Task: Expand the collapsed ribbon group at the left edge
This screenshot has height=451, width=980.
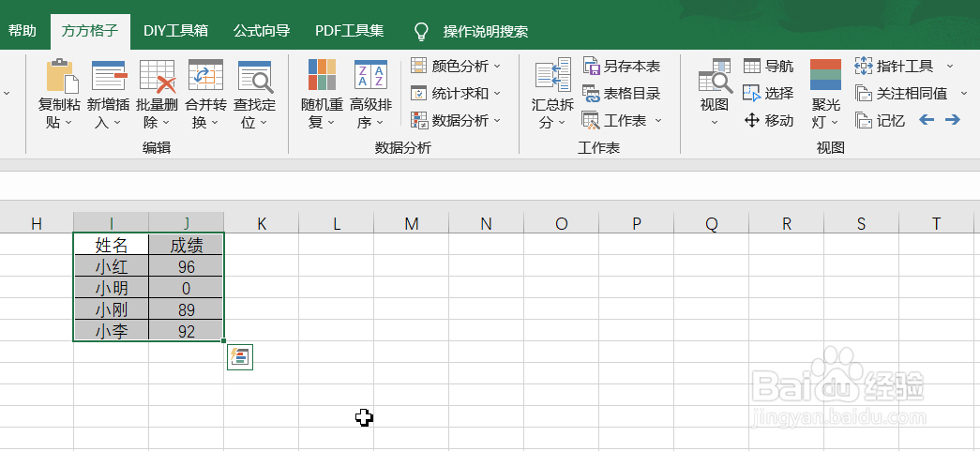Action: tap(7, 93)
